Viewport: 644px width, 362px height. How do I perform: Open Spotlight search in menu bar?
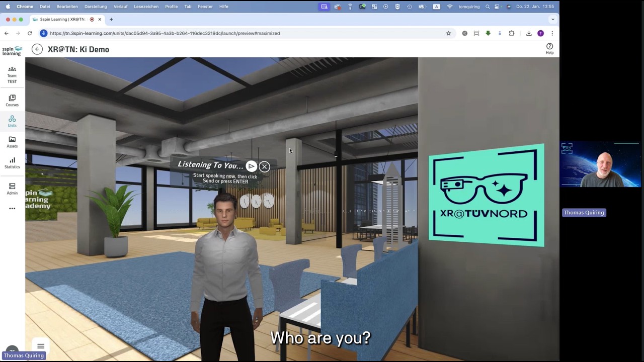pyautogui.click(x=488, y=7)
